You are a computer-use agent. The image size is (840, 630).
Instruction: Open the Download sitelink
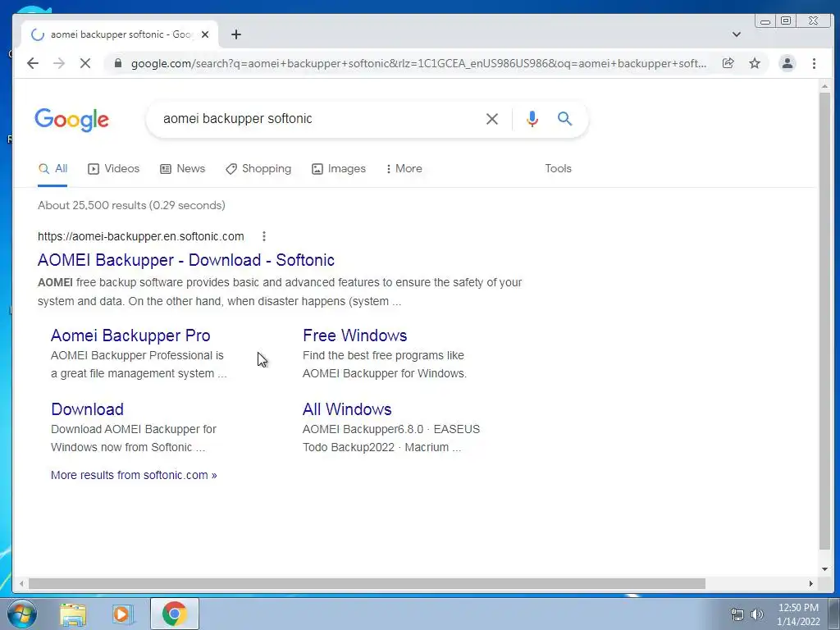[87, 409]
